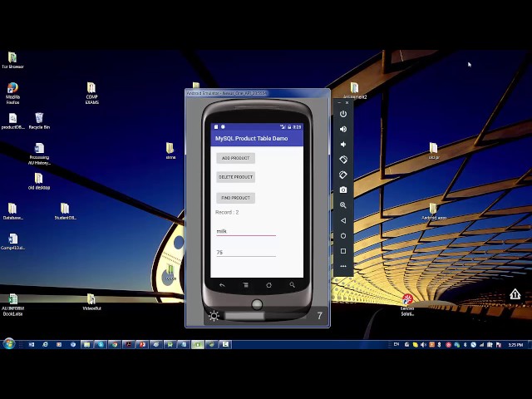Click the Android Emulator window title bar
Viewport: 532px width, 399px height.
coord(257,93)
